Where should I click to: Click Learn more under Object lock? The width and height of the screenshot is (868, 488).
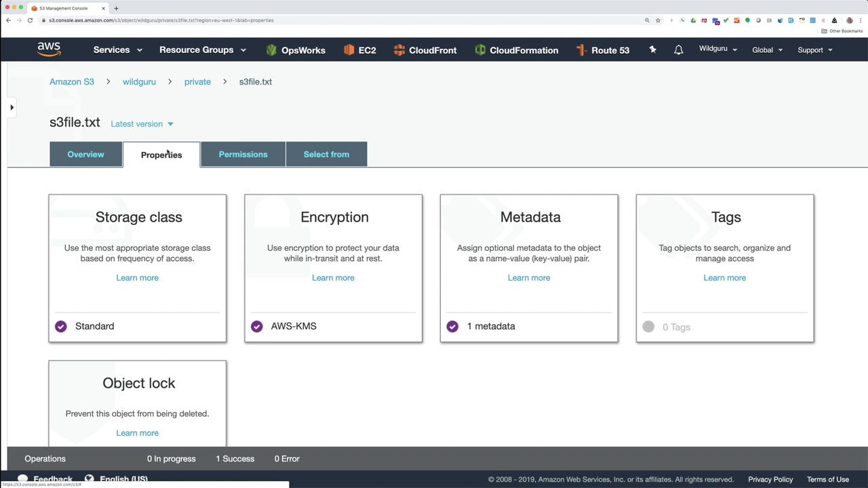(137, 433)
